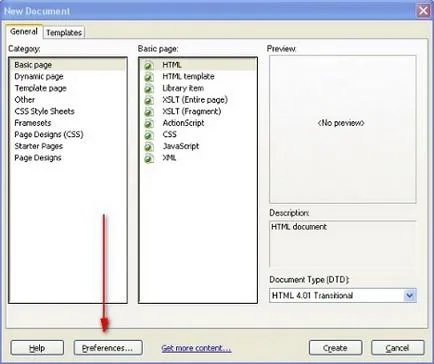This screenshot has height=364, width=434.
Task: Choose the HTML template label
Action: 188,76
